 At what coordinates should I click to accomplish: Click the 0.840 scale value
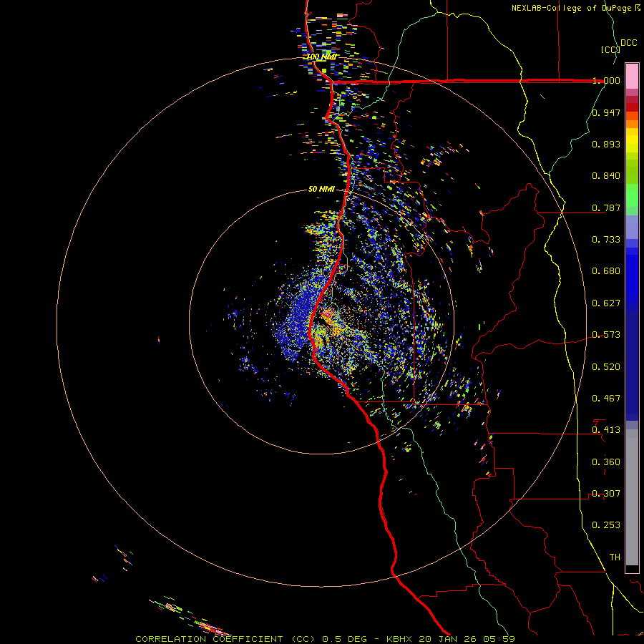(x=606, y=176)
